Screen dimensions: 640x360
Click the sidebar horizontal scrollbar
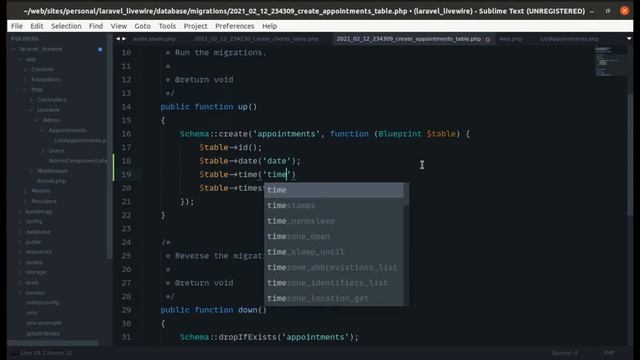click(x=52, y=343)
